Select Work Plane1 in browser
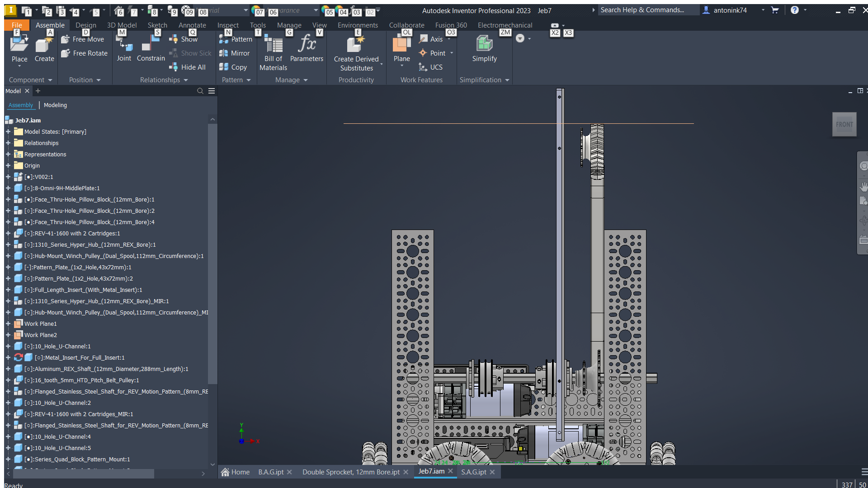This screenshot has width=868, height=488. (x=40, y=324)
